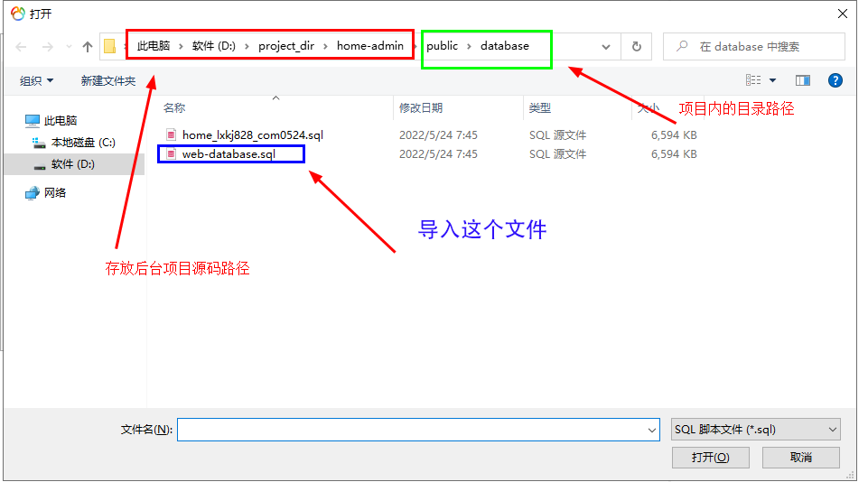
Task: Go up one folder level
Action: coord(88,47)
